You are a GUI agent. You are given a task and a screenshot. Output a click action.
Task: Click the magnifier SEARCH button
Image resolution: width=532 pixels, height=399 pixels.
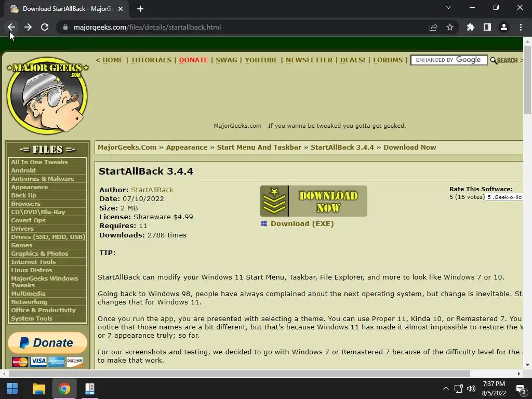[x=504, y=60]
